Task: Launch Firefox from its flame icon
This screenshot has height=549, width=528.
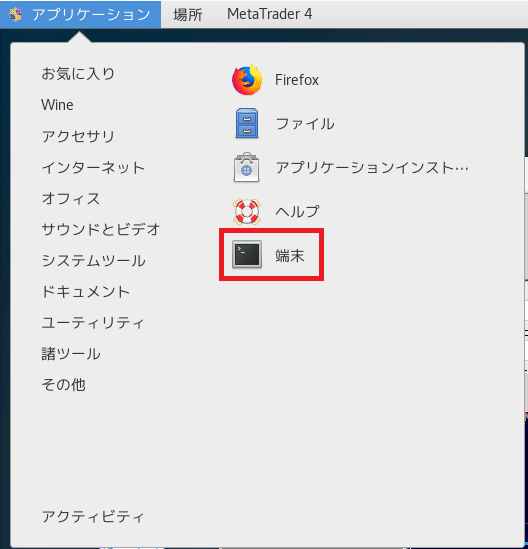Action: point(247,80)
